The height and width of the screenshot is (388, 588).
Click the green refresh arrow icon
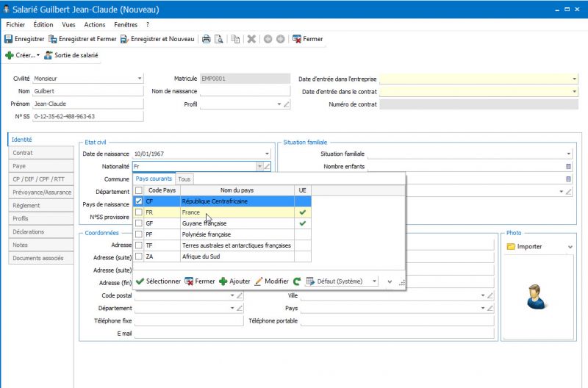click(x=297, y=281)
